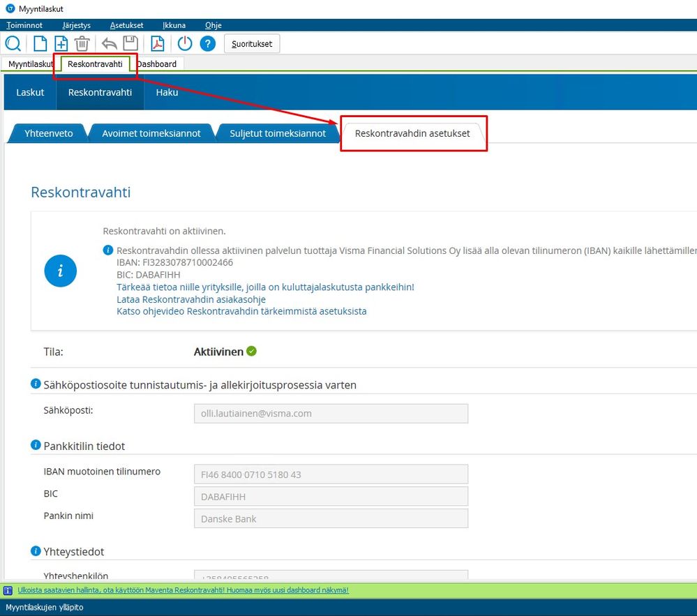Switch to the Myyntilaskut window tab
The image size is (697, 616).
[x=30, y=64]
